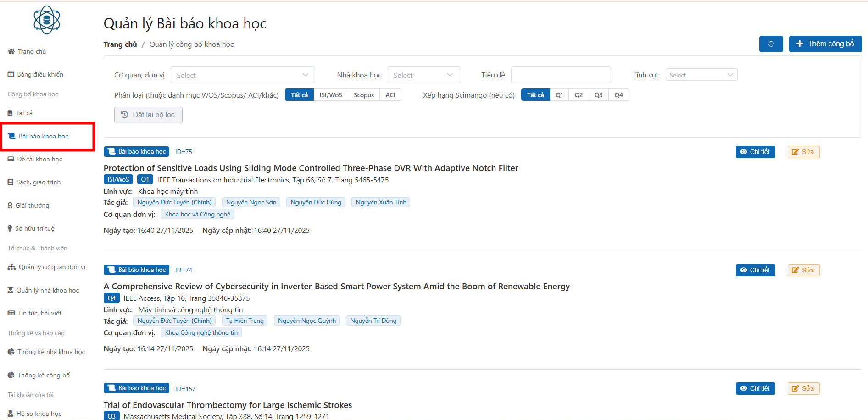
Task: Expand the Lĩnh vực select box
Action: coord(701,75)
